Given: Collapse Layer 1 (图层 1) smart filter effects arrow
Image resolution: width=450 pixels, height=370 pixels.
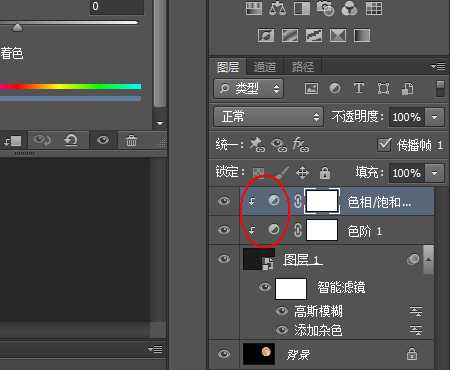Looking at the screenshot, I should pos(429,259).
